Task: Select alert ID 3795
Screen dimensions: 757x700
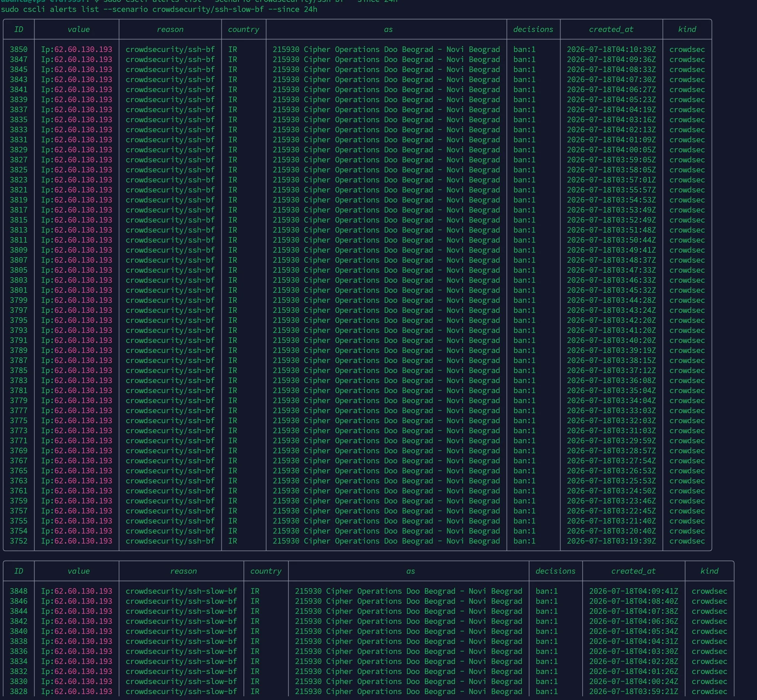Action: pyautogui.click(x=19, y=320)
